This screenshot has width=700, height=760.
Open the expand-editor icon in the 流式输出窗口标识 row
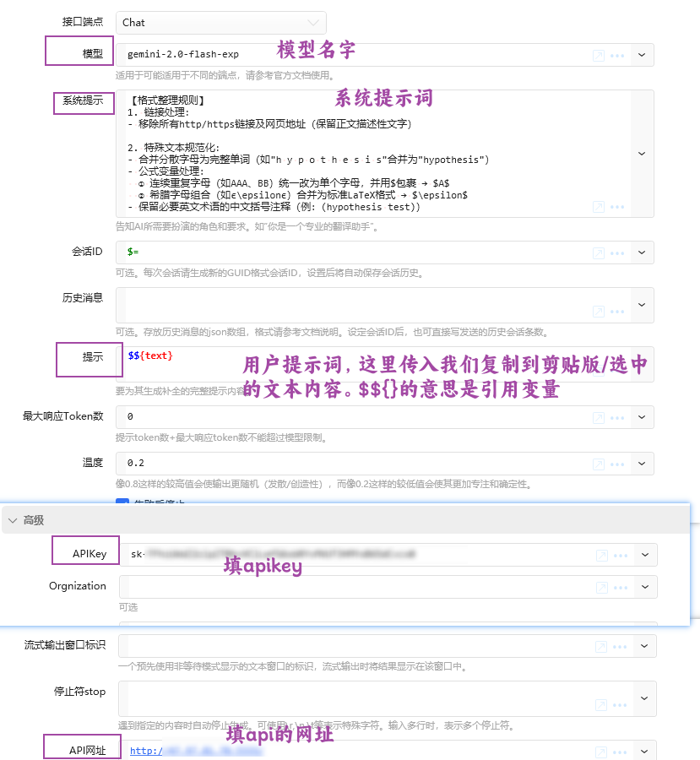click(601, 647)
